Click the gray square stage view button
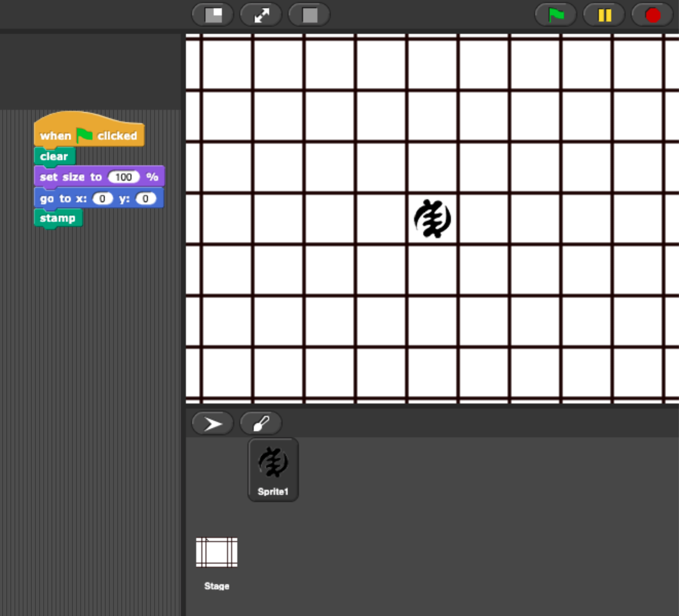The image size is (679, 616). pyautogui.click(x=310, y=15)
